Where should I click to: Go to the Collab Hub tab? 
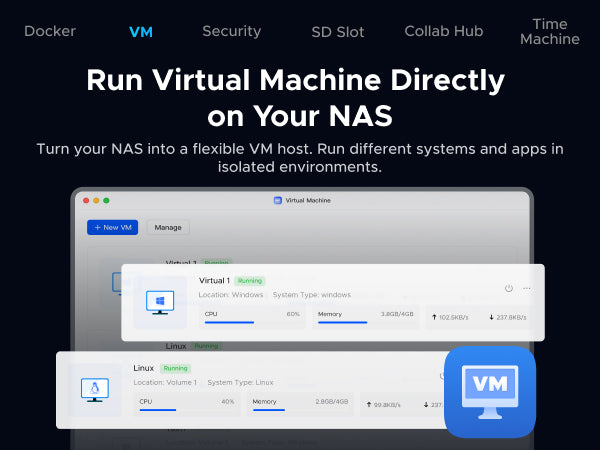443,31
